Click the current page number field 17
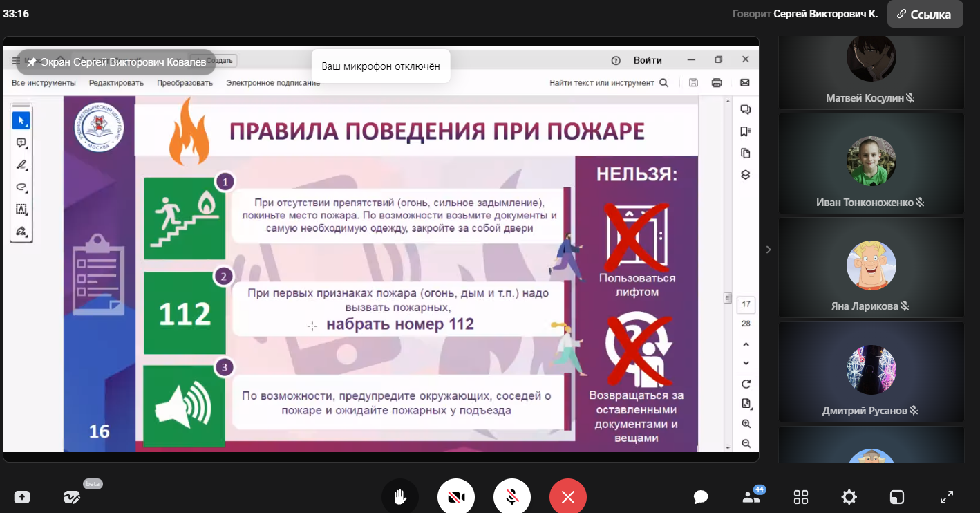Viewport: 980px width, 513px height. (x=746, y=304)
